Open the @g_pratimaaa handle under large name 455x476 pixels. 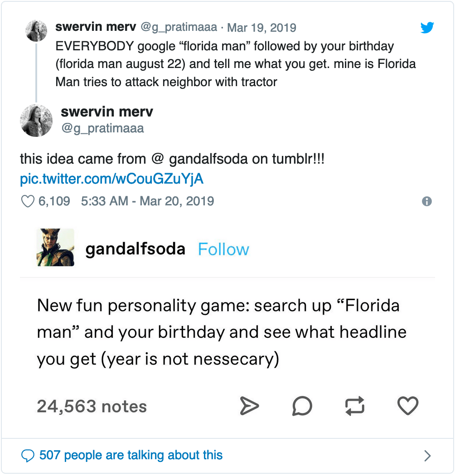click(102, 128)
